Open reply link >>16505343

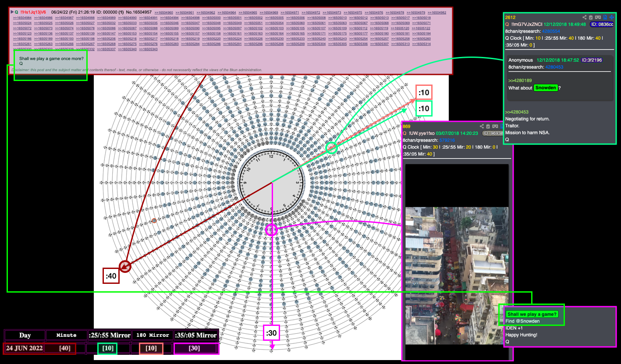coord(149,49)
